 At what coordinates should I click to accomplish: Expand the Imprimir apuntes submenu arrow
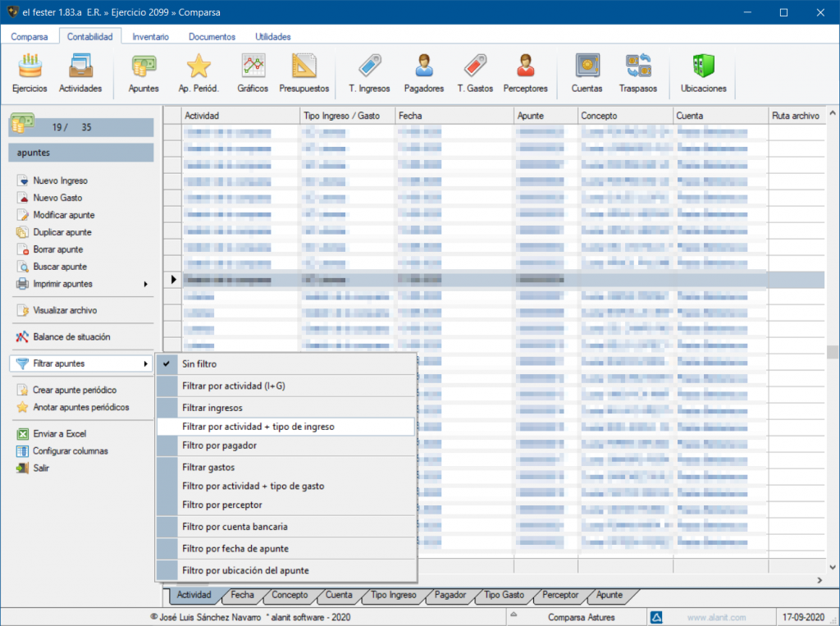click(x=146, y=284)
